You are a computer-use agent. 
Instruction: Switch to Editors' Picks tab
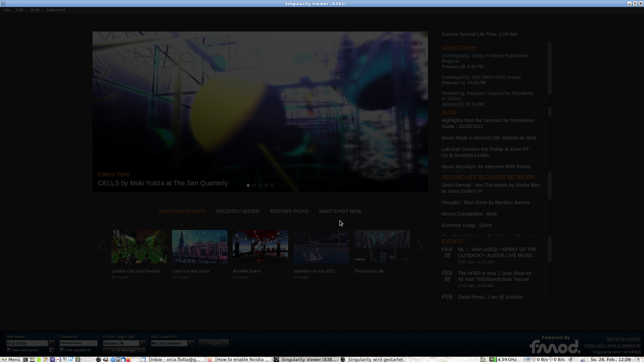[x=289, y=211]
